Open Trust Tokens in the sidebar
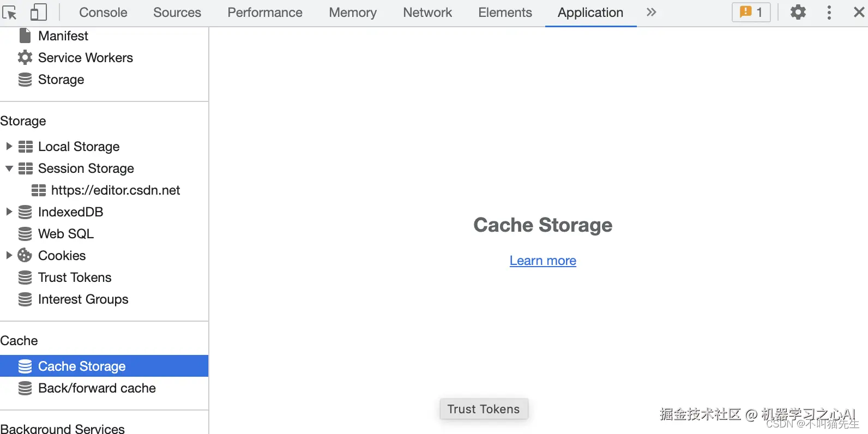The image size is (868, 434). tap(75, 278)
